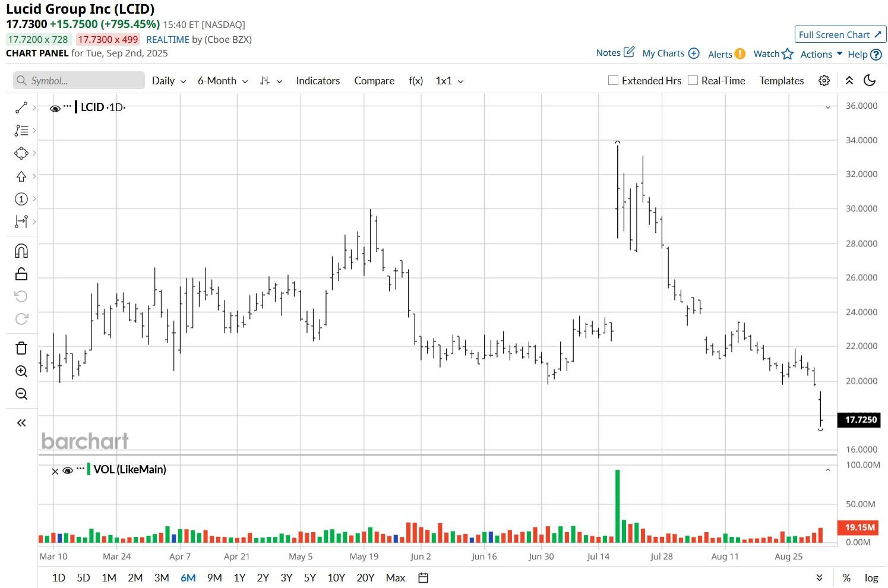The width and height of the screenshot is (888, 588).
Task: Click the search magnifier icon in the symbol box
Action: pyautogui.click(x=22, y=81)
